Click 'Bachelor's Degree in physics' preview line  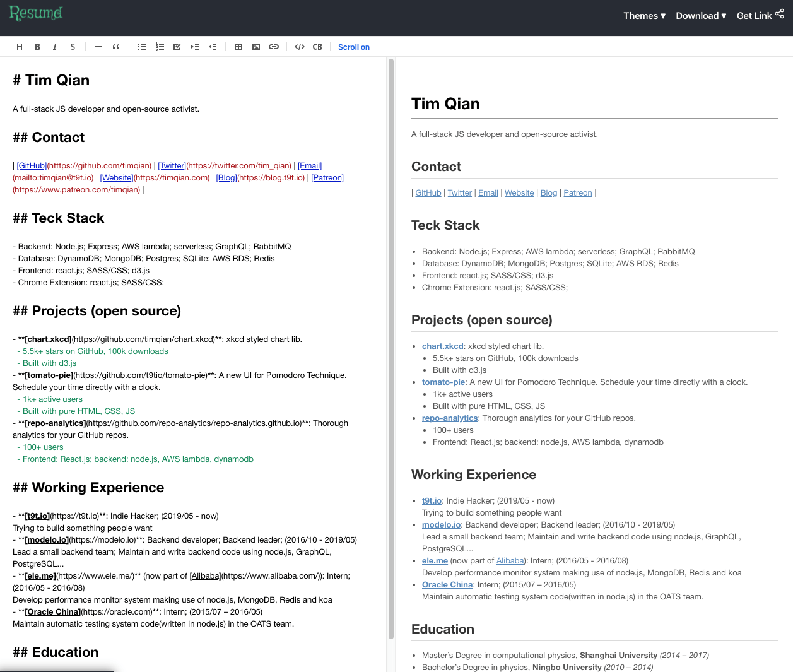pyautogui.click(x=537, y=668)
